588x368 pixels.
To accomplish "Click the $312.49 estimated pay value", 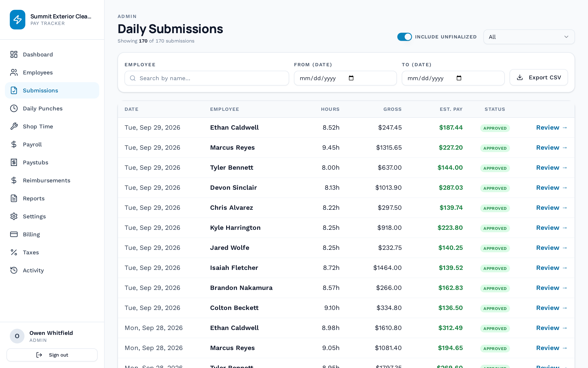I will [x=450, y=328].
